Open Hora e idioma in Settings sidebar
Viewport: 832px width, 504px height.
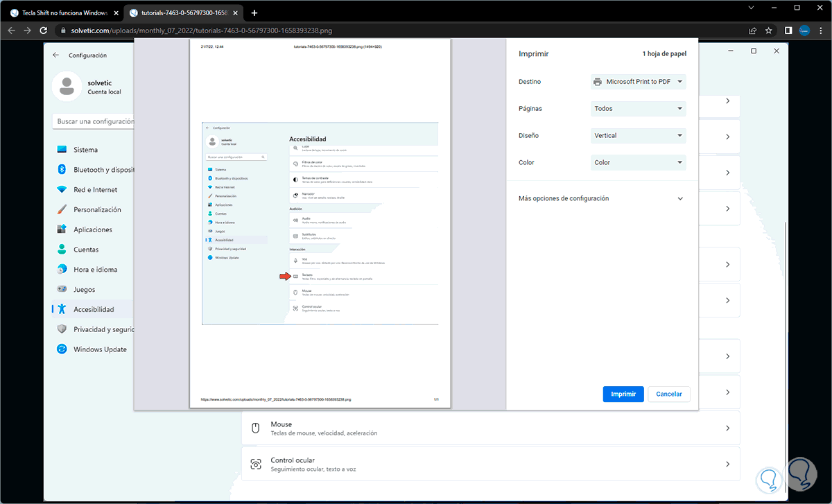coord(93,270)
